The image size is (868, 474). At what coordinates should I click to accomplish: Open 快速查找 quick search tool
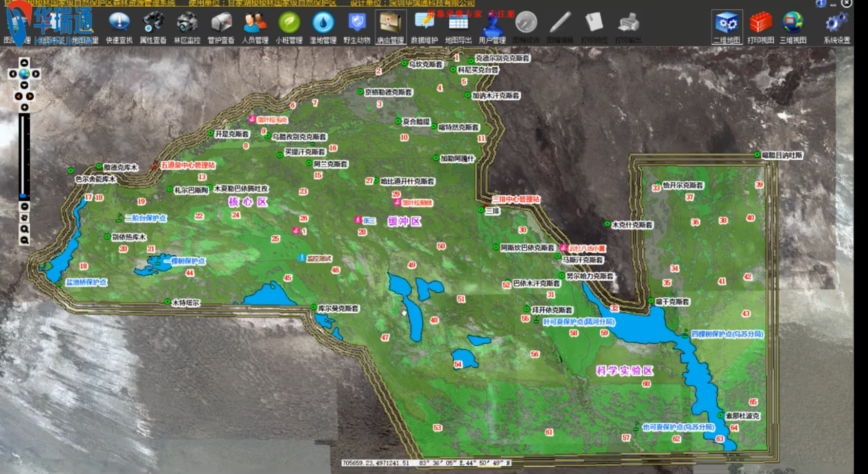pyautogui.click(x=119, y=23)
